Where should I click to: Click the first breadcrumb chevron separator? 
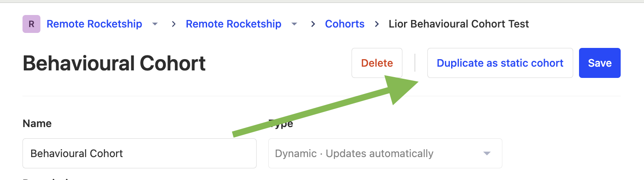[x=174, y=24]
